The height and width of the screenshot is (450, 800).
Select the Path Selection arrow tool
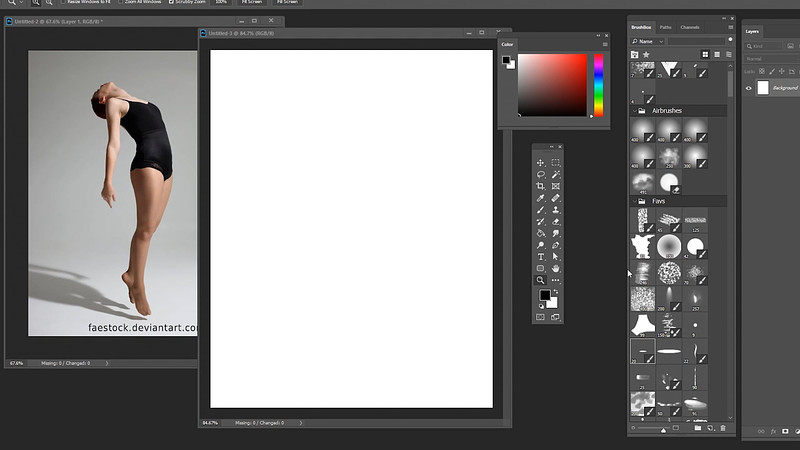(x=556, y=257)
